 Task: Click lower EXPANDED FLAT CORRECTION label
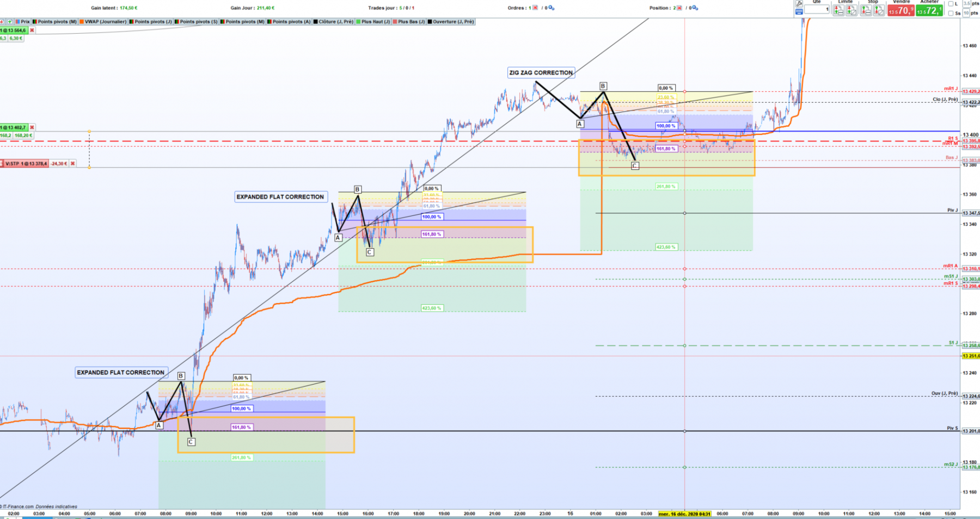click(x=121, y=373)
